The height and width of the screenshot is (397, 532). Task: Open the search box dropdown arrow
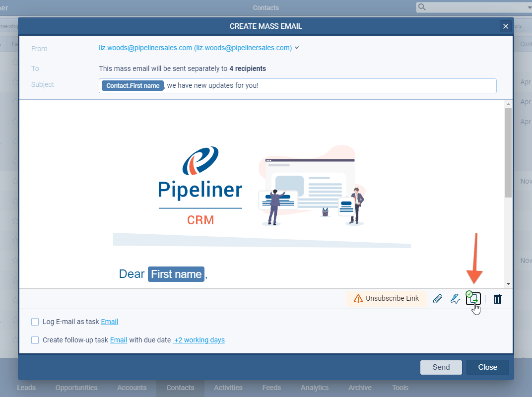tap(529, 7)
